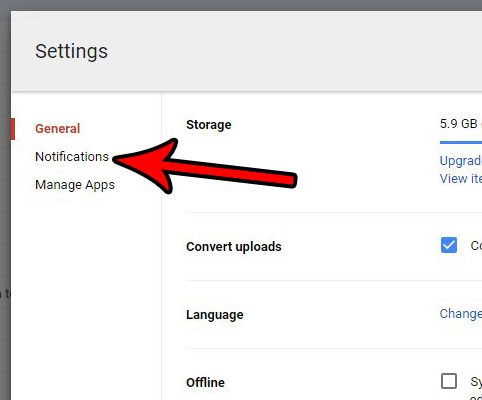Click the Storage row label
The width and height of the screenshot is (482, 400).
[x=209, y=125]
